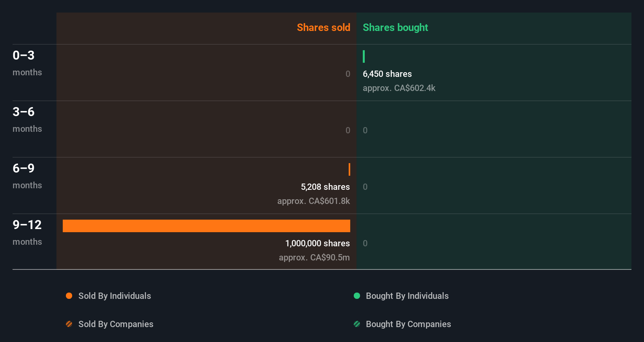This screenshot has width=644, height=342.
Task: Click the green Bought By Individuals legend dot
Action: pyautogui.click(x=357, y=296)
